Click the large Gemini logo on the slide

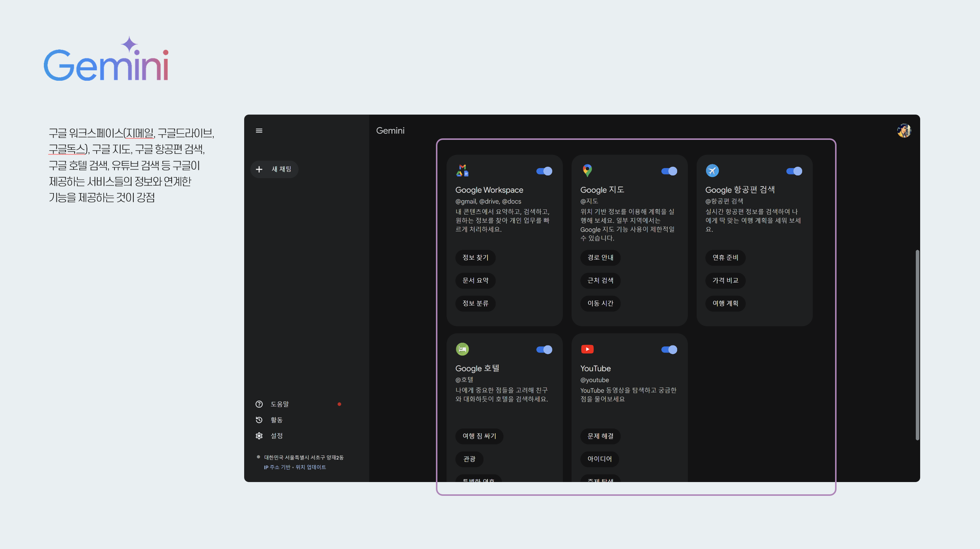pos(106,59)
